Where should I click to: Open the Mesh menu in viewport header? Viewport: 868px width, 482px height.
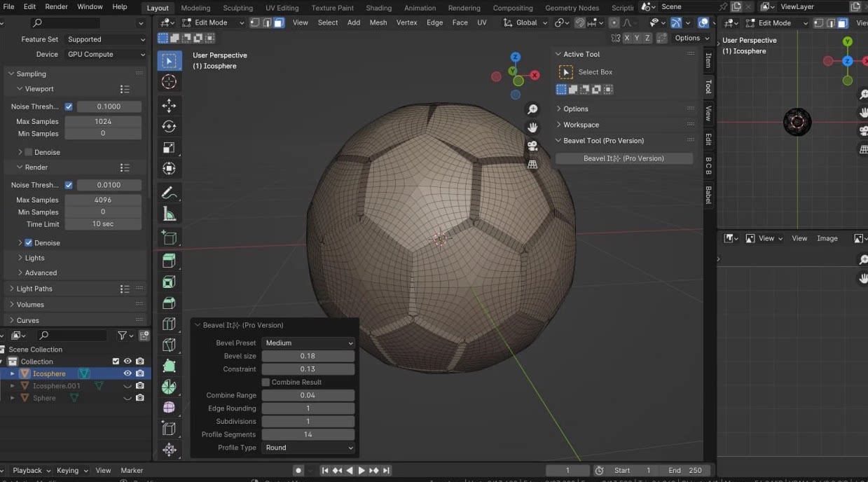pos(378,22)
